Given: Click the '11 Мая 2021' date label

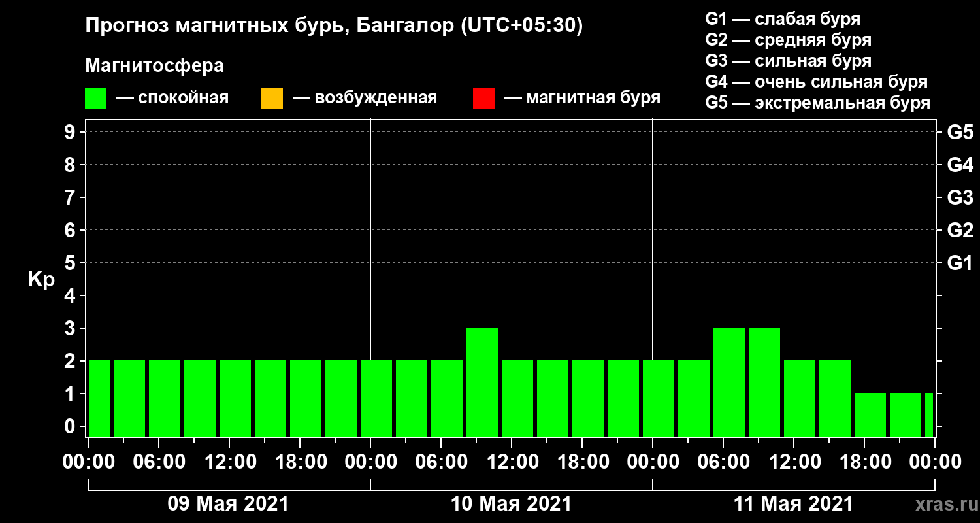Looking at the screenshot, I should tap(793, 504).
